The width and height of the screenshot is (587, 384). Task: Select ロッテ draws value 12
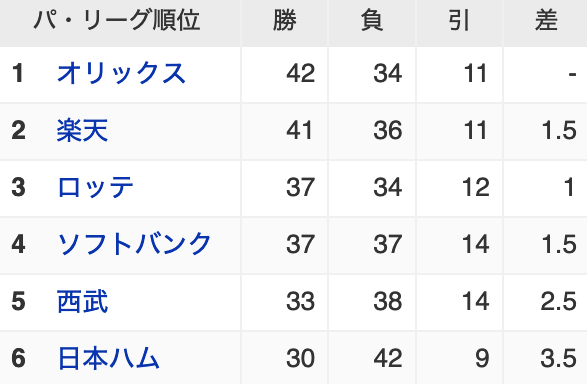coord(475,187)
